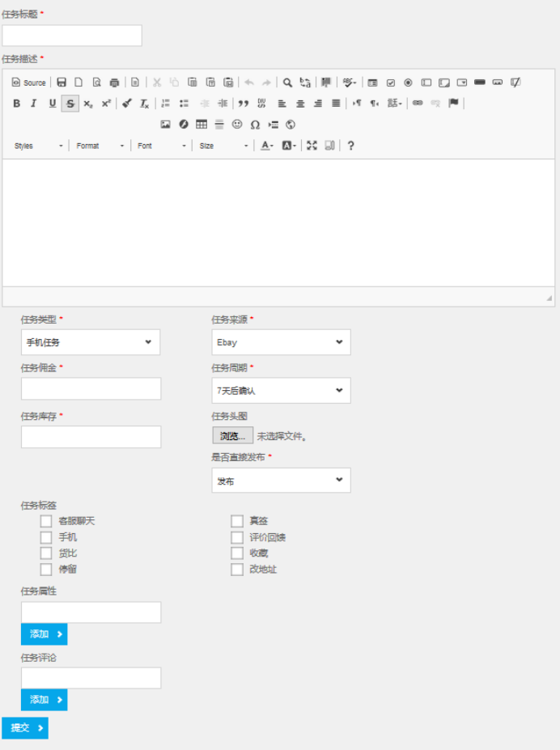Insert an image
The width and height of the screenshot is (560, 750).
click(165, 125)
